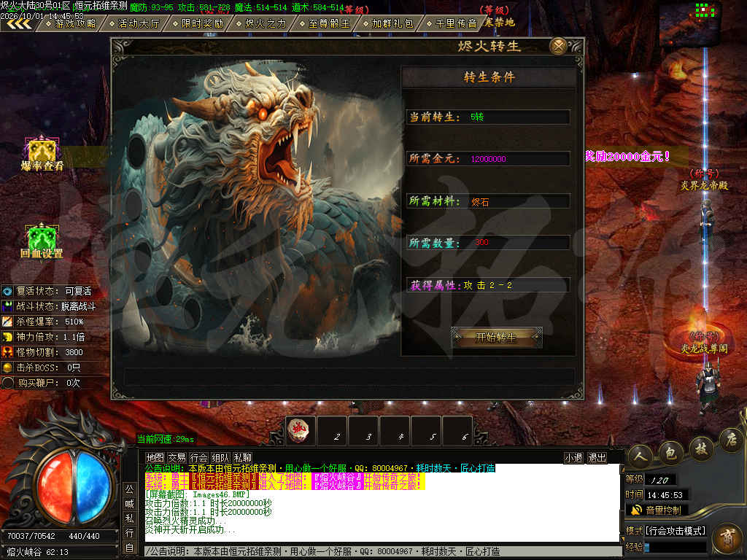The height and width of the screenshot is (560, 747).
Task: Use the item in quick slot 1
Action: [x=300, y=431]
